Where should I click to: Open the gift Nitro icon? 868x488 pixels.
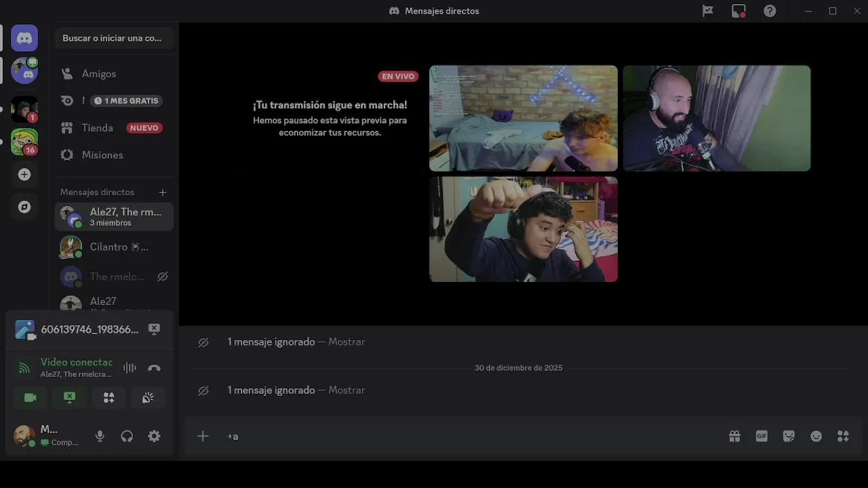(x=734, y=436)
